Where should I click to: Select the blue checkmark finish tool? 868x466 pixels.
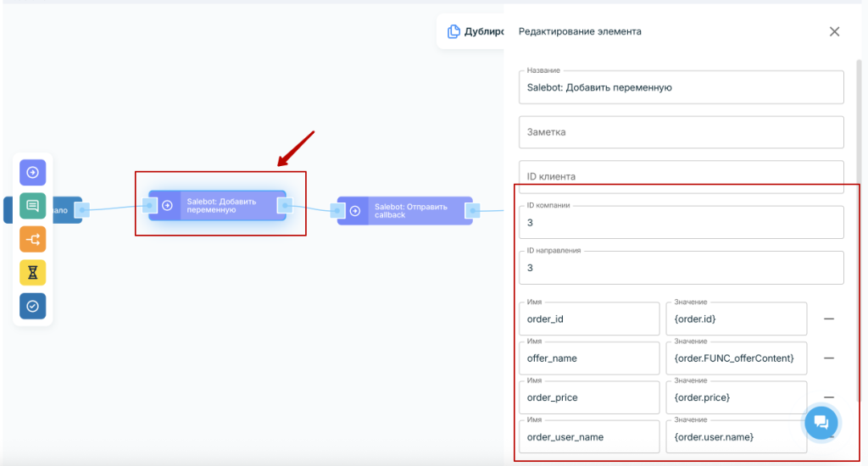[x=33, y=306]
